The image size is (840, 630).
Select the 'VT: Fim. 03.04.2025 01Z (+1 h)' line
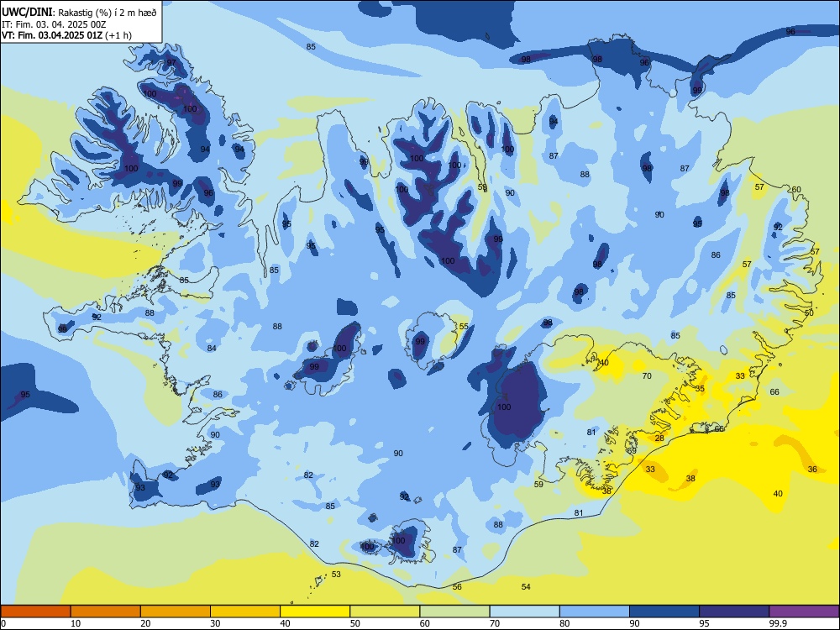point(66,35)
